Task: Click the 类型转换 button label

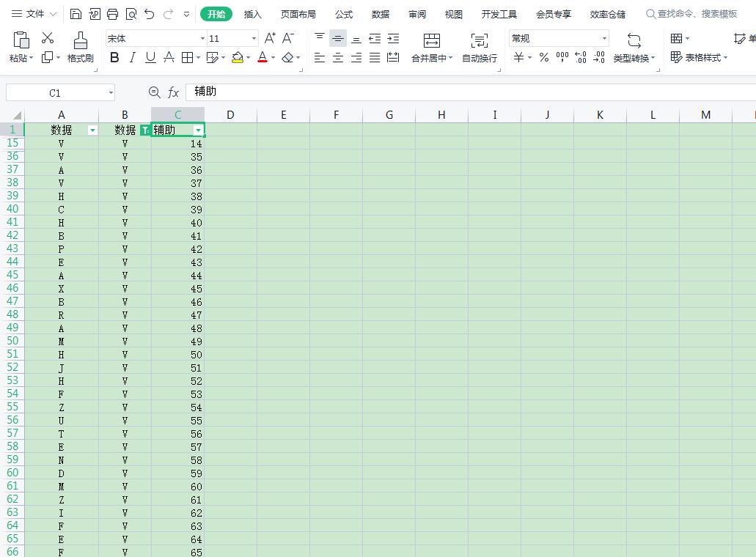Action: tap(631, 59)
